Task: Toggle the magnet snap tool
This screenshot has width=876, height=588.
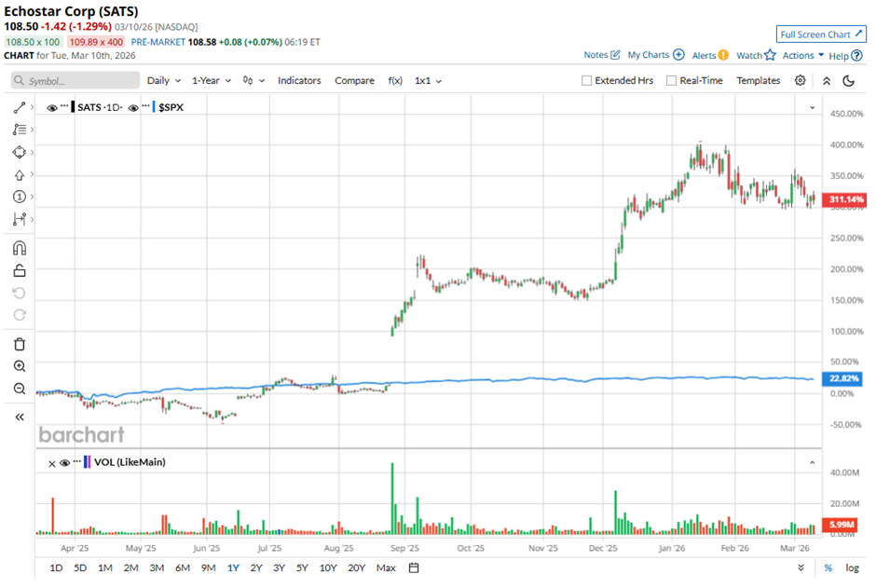Action: tap(20, 248)
